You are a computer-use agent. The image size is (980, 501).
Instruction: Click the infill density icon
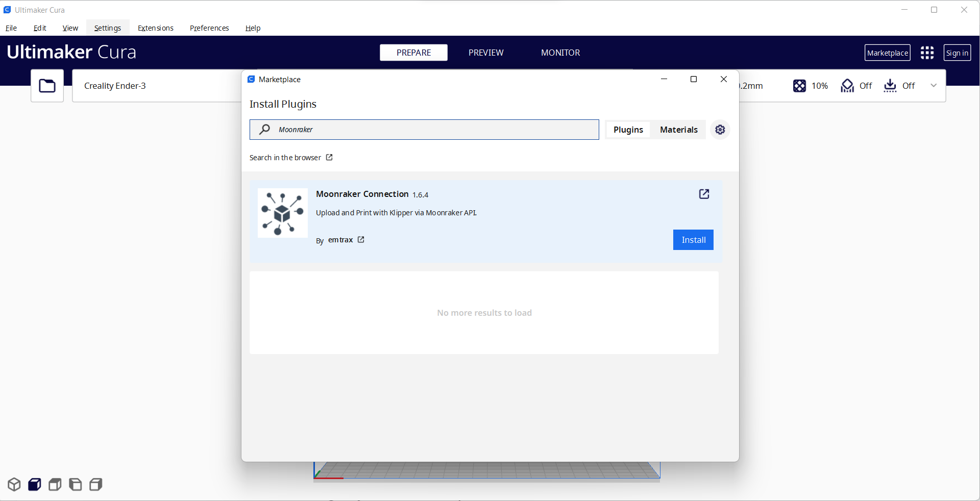tap(799, 86)
